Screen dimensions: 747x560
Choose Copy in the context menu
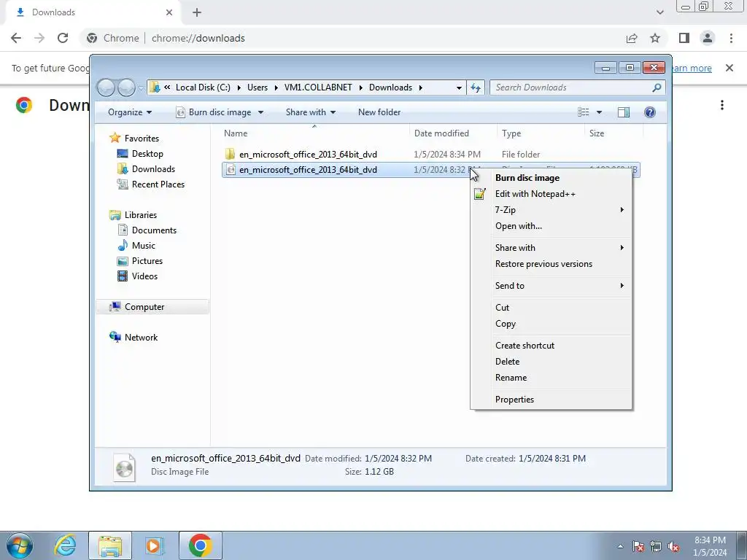pos(506,324)
